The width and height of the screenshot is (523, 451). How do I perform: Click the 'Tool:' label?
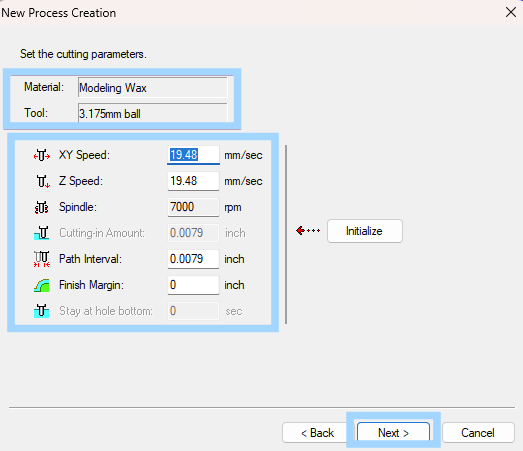point(36,113)
